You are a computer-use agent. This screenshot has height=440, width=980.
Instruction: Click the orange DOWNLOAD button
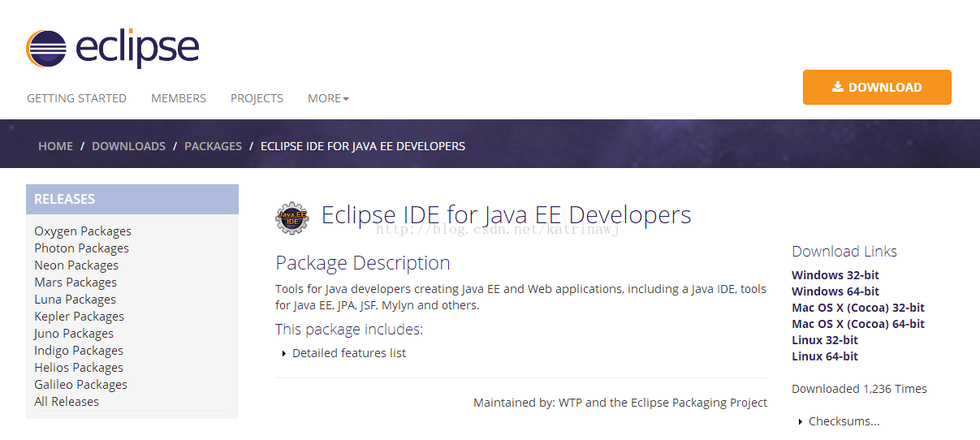pyautogui.click(x=877, y=87)
